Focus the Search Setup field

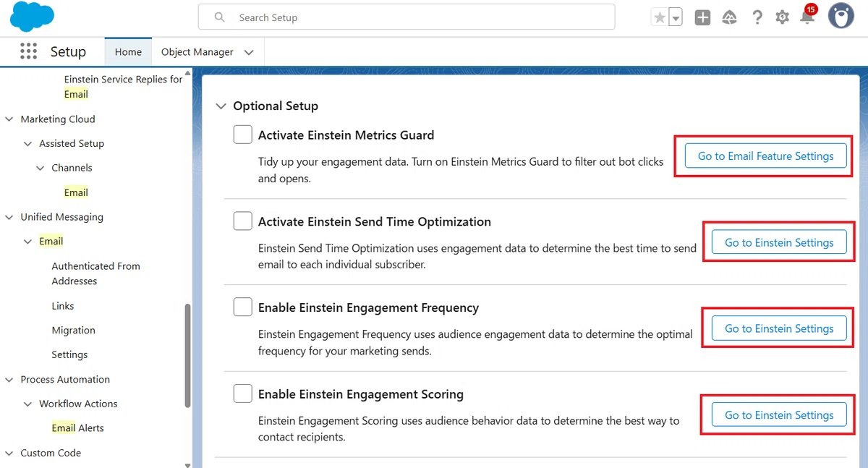[407, 17]
